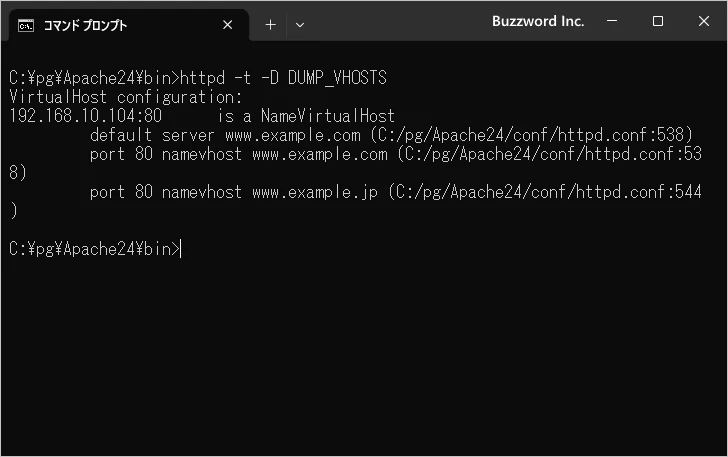Click the Buzzword Inc. title bar text
The image size is (728, 457).
538,22
